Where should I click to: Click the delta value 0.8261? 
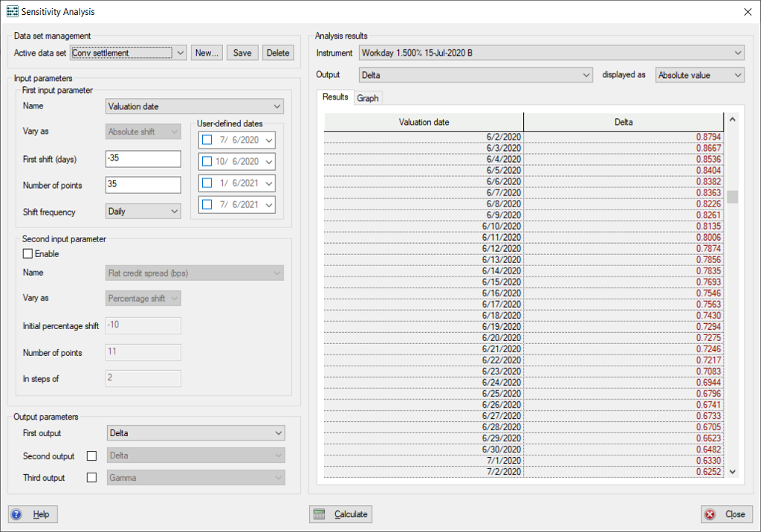pyautogui.click(x=708, y=215)
